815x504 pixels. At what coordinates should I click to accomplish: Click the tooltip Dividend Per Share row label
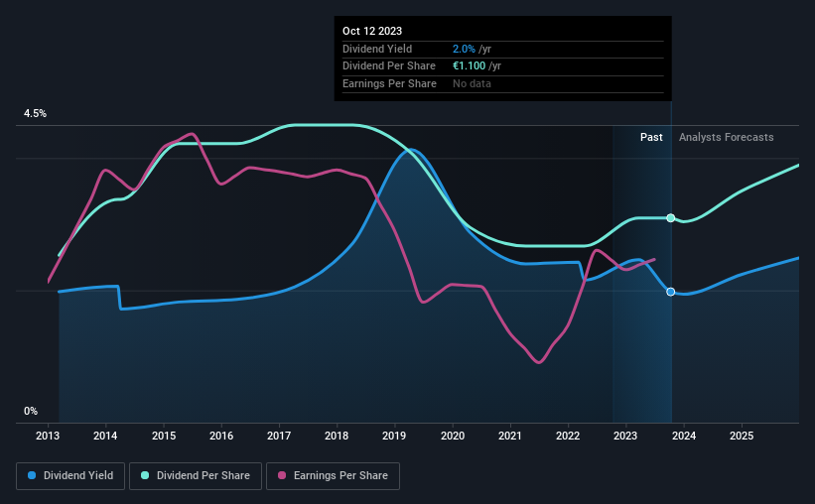389,66
